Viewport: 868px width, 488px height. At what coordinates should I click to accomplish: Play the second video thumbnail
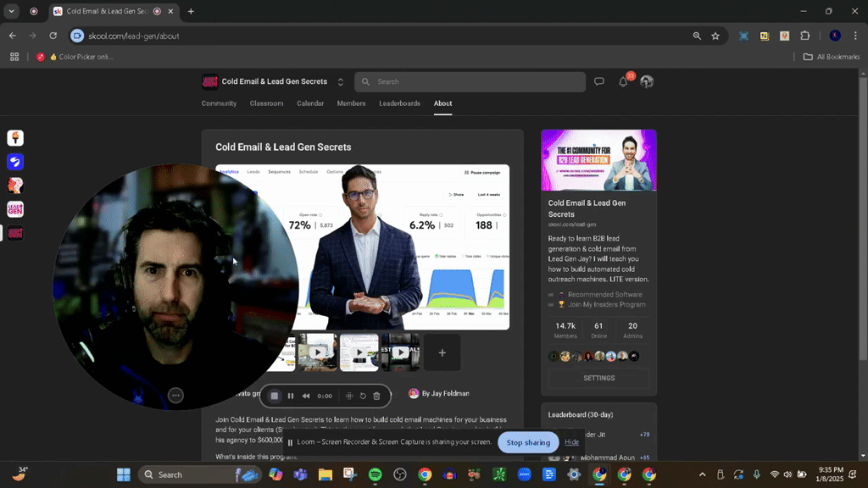pyautogui.click(x=317, y=352)
